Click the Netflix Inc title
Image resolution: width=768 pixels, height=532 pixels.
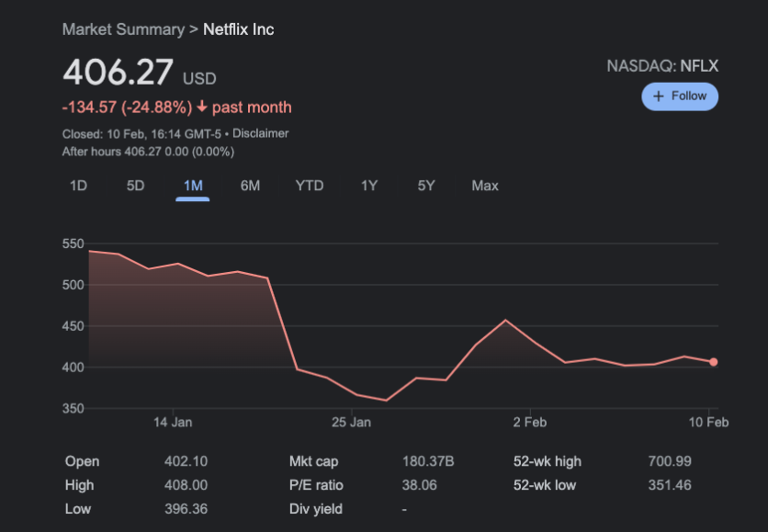pyautogui.click(x=239, y=29)
